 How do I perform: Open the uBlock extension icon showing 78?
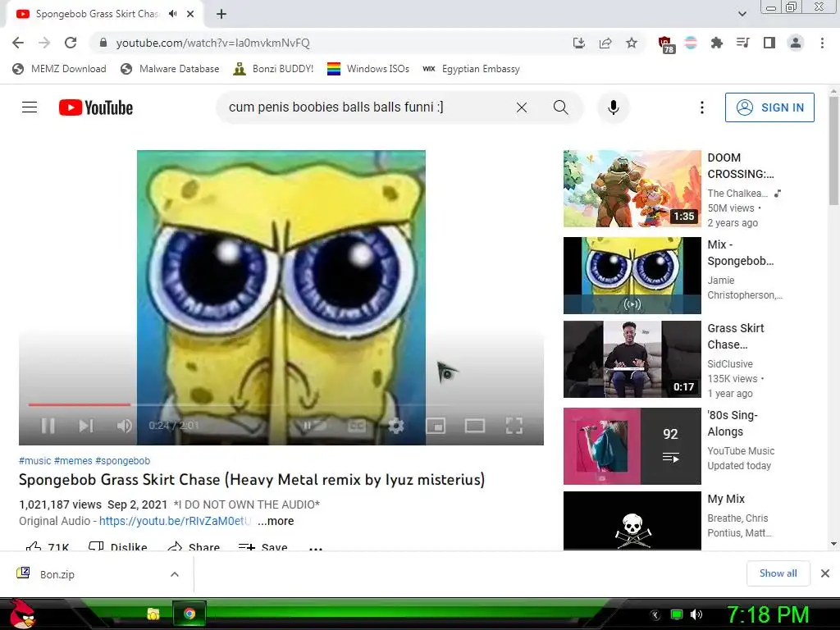click(665, 44)
